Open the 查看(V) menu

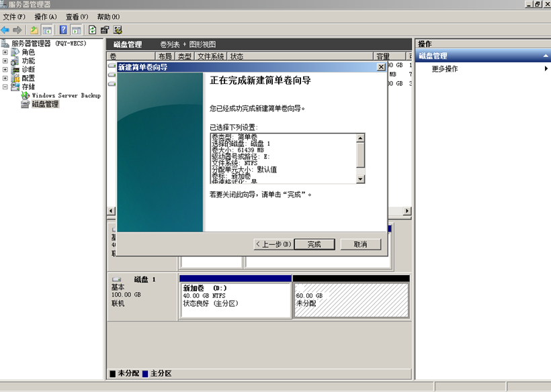click(x=77, y=16)
